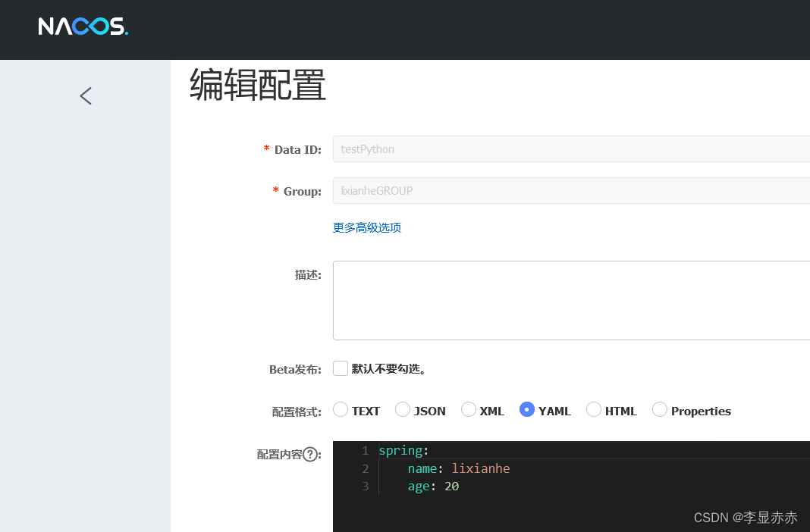
Task: Click the Group field showing lixianheGROUP
Action: (531, 190)
